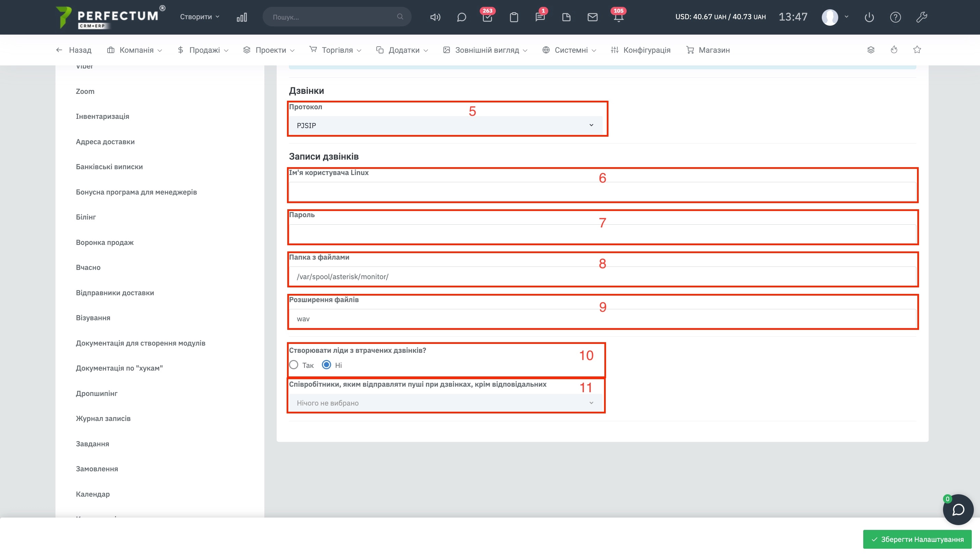Expand the user profile arrow

coord(846,17)
